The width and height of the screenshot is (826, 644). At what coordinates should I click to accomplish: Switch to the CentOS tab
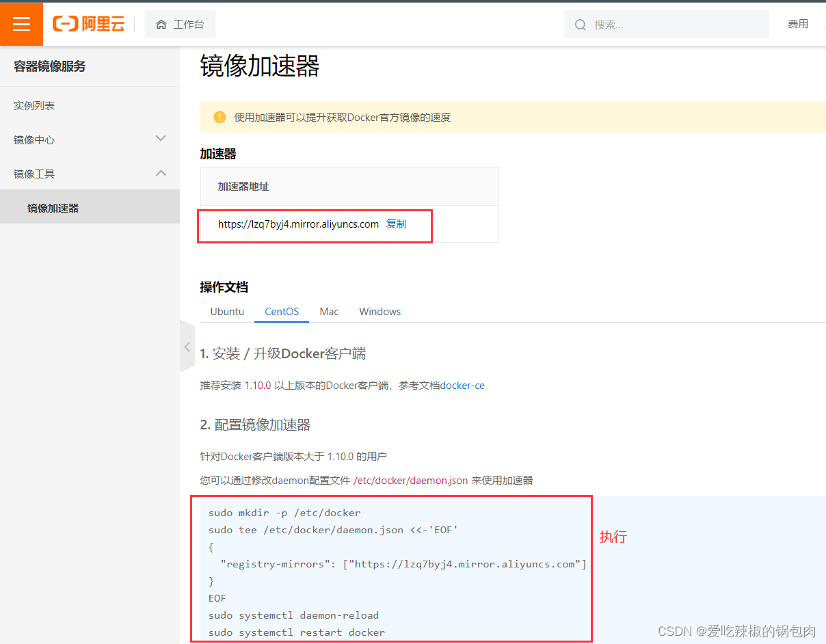tap(282, 311)
